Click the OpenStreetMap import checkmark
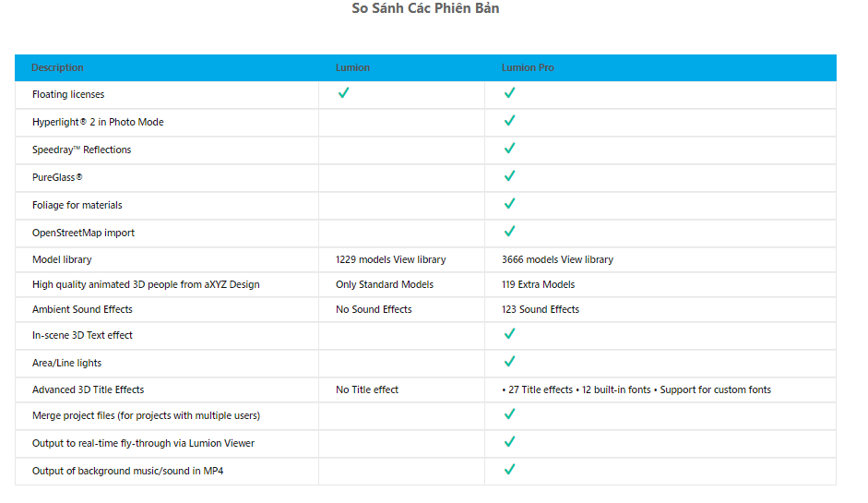This screenshot has width=868, height=503. (509, 232)
